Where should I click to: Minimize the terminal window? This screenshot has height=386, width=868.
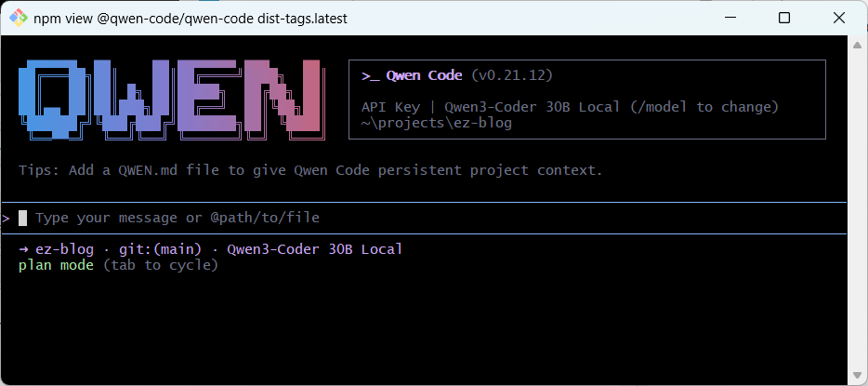(x=733, y=19)
